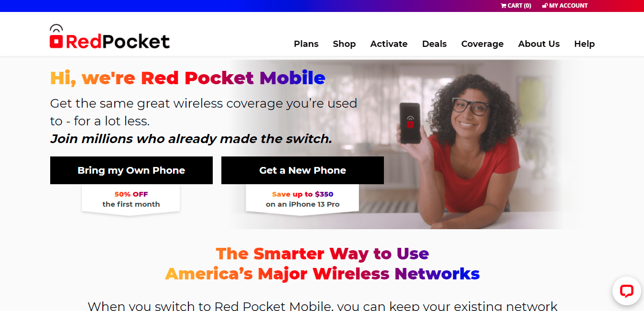Click the Red Pocket logo
644x311 pixels.
point(109,37)
